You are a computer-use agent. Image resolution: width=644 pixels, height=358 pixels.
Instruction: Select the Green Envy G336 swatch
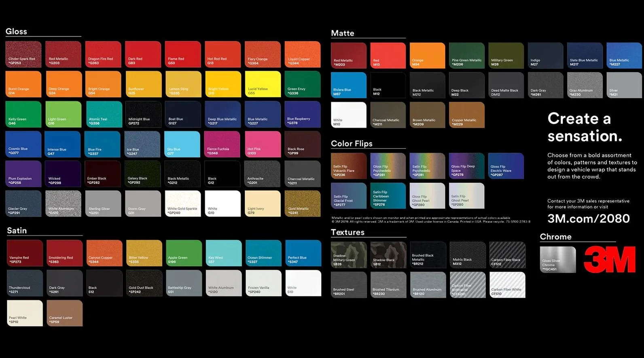click(303, 84)
